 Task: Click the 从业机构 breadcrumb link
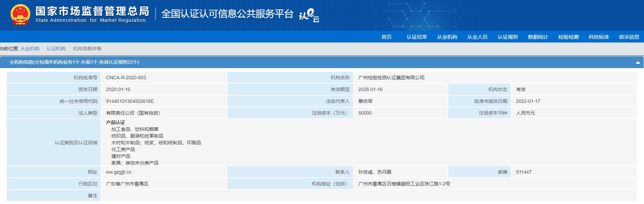30,49
